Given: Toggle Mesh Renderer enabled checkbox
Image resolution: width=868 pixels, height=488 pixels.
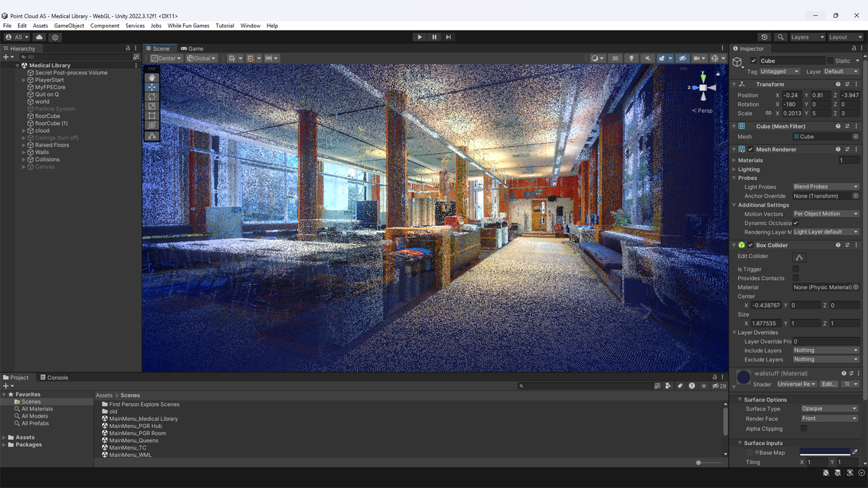Looking at the screenshot, I should tap(751, 149).
